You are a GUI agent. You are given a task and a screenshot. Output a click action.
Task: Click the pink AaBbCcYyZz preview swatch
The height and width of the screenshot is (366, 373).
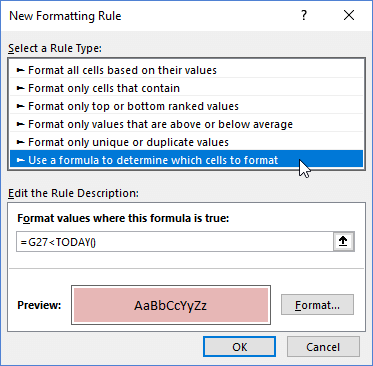tap(171, 305)
